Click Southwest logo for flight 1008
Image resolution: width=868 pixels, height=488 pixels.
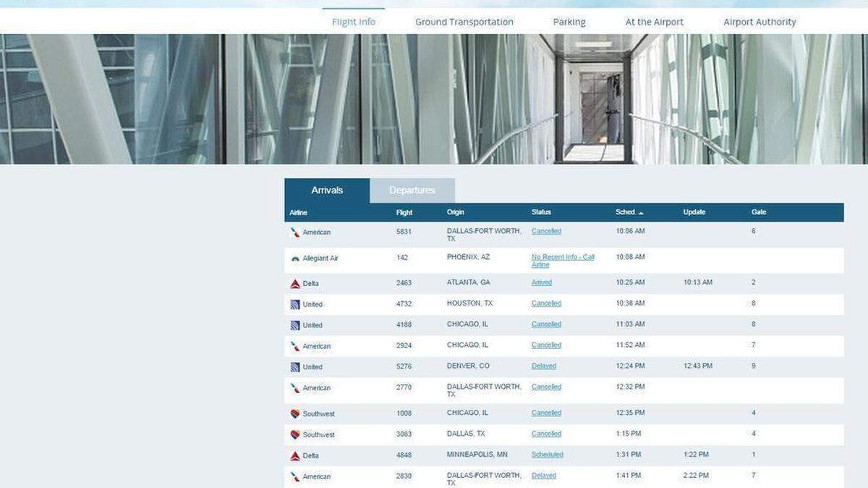[295, 414]
